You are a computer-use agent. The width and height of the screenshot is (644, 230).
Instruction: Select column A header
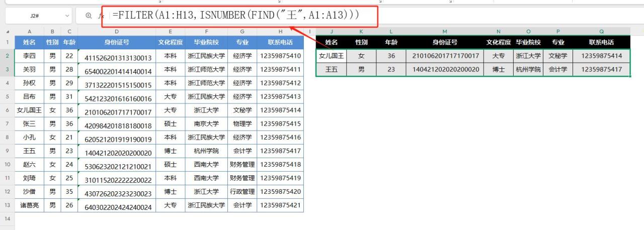click(29, 32)
